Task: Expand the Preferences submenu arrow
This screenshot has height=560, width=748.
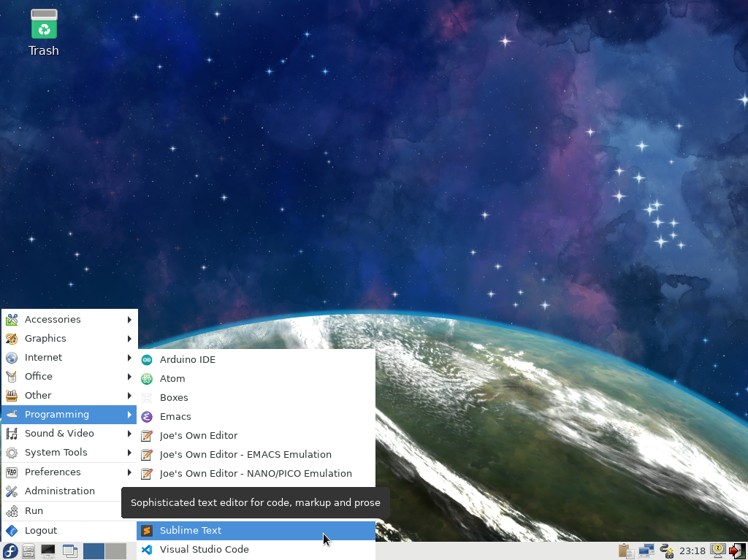Action: tap(129, 472)
